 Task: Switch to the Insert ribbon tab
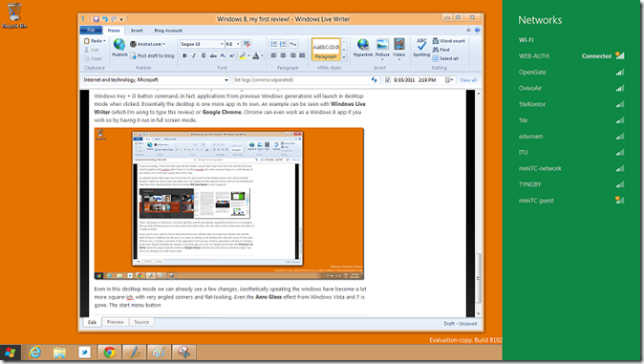coord(137,31)
